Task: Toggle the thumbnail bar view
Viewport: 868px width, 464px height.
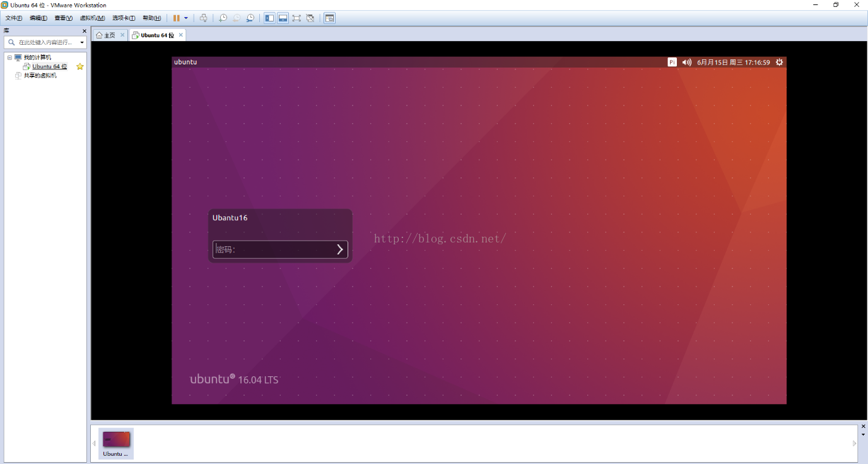Action: point(283,18)
